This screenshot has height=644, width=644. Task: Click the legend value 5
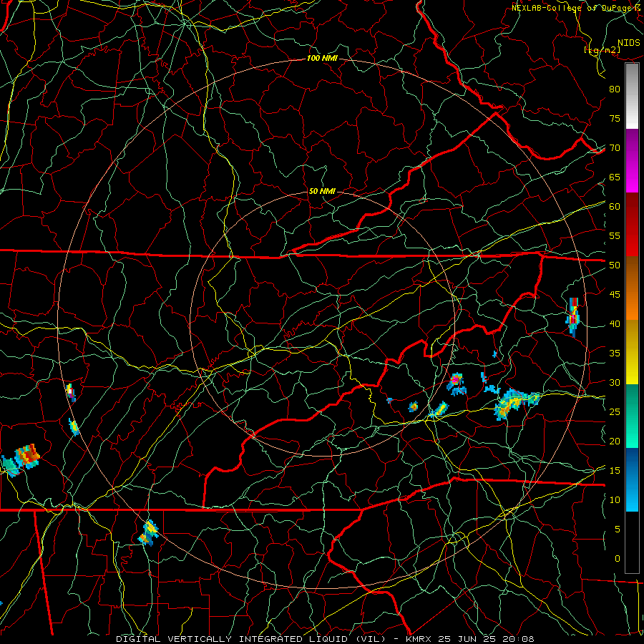tap(618, 530)
